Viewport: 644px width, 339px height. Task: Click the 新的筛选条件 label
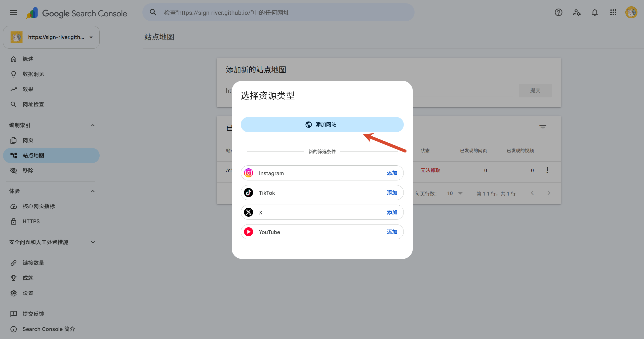pyautogui.click(x=322, y=152)
